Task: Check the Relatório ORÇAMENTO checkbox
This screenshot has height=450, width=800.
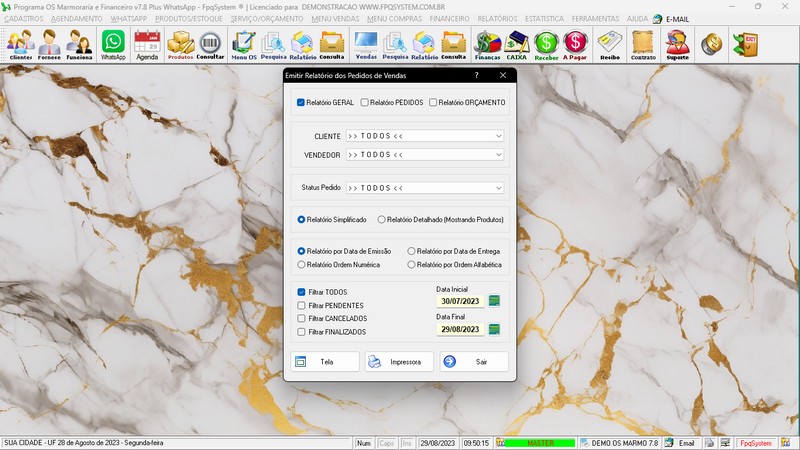Action: [433, 103]
